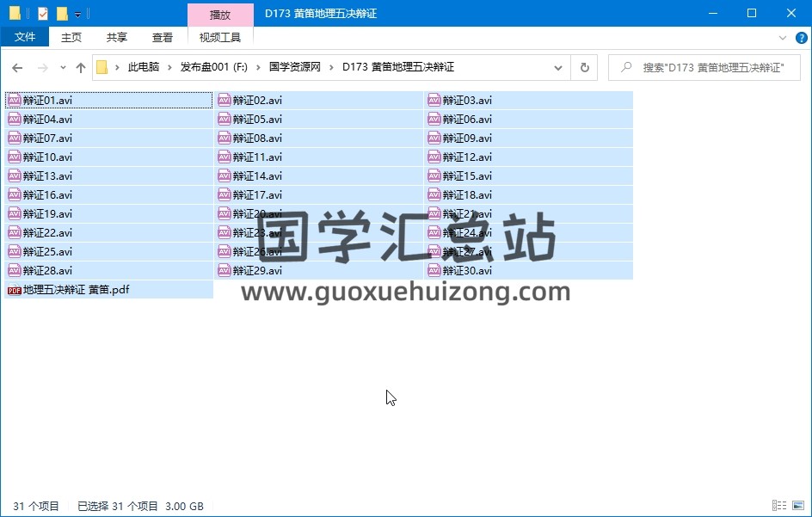Screen dimensions: 812x517
Task: Go up one folder level arrow
Action: pyautogui.click(x=81, y=68)
